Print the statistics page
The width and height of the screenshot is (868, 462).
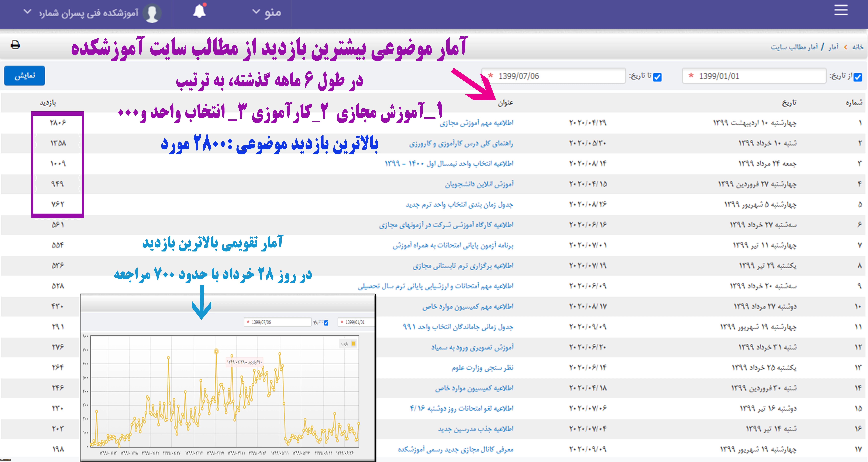15,45
